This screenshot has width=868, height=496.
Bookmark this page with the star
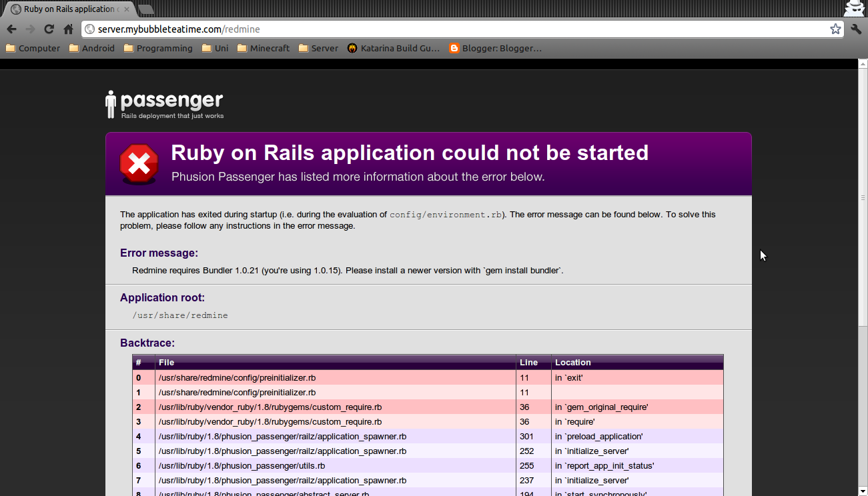click(835, 29)
